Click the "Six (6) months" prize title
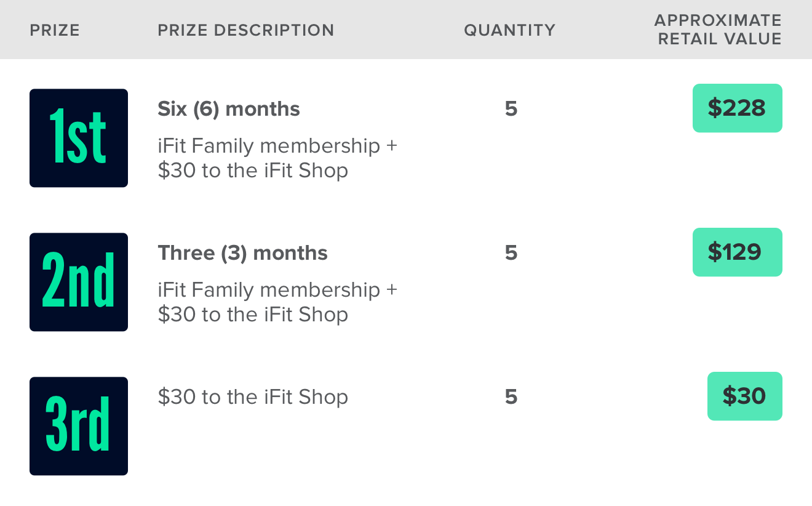This screenshot has height=506, width=812. pos(229,109)
